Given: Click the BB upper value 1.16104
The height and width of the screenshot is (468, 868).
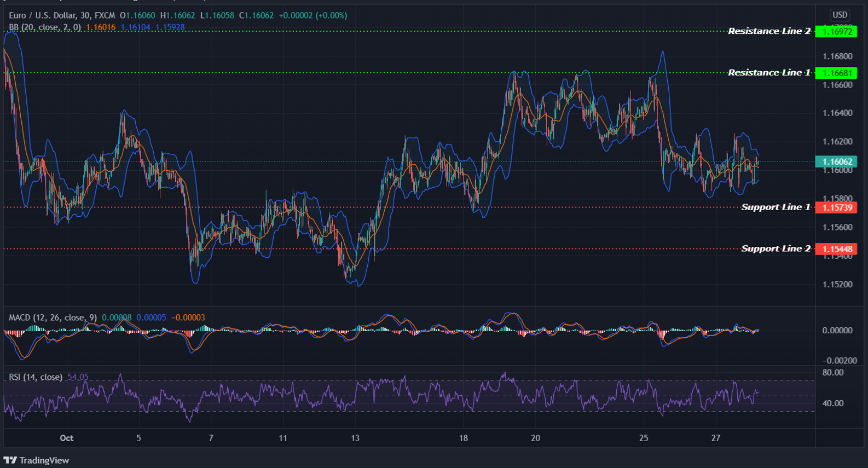Looking at the screenshot, I should [136, 27].
